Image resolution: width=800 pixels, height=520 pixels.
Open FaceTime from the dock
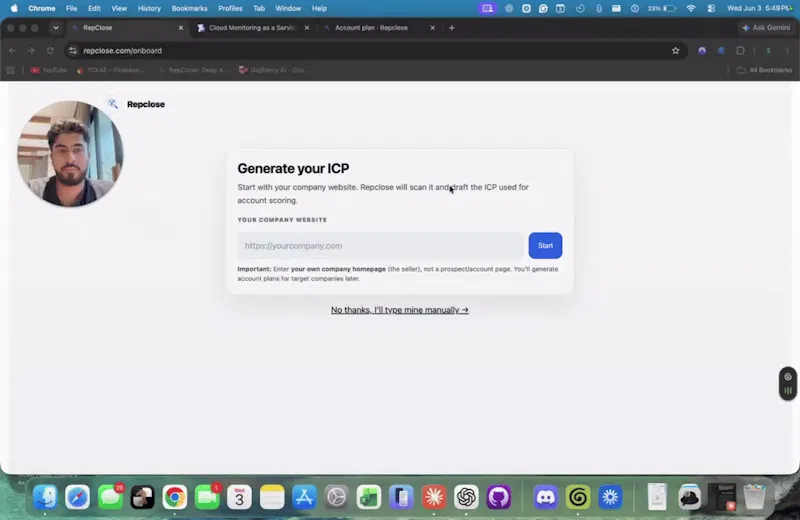pyautogui.click(x=207, y=497)
